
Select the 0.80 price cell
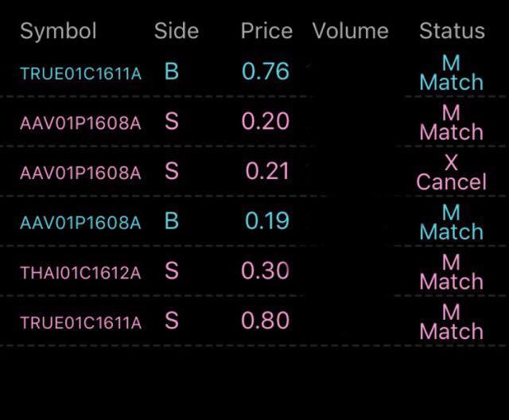[x=266, y=321]
